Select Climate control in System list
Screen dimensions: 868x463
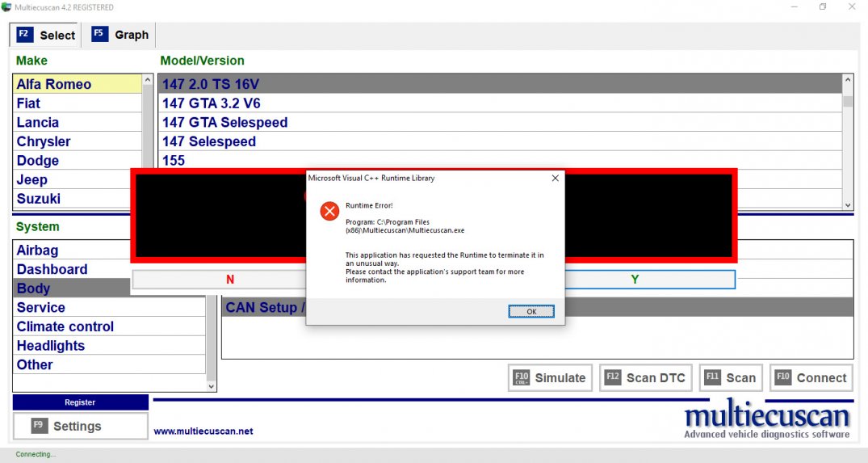click(x=65, y=326)
